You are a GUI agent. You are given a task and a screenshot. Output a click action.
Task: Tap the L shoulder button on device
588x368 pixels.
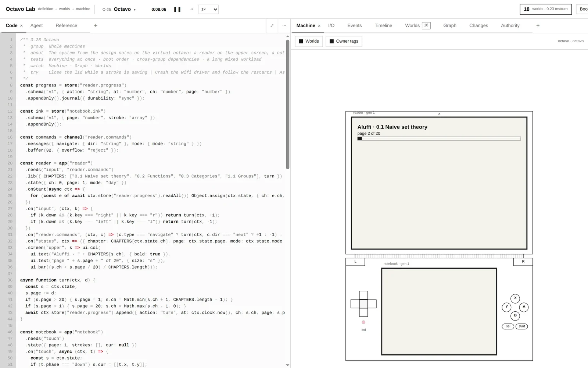[355, 262]
